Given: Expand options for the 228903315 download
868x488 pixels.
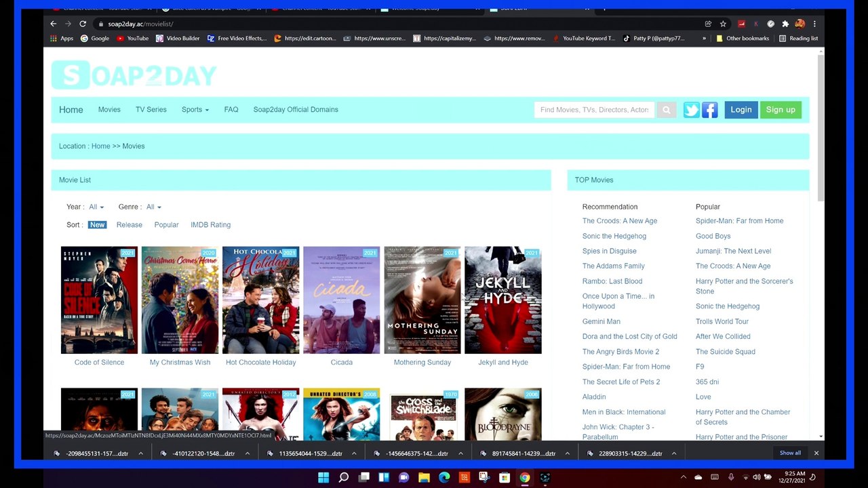Looking at the screenshot, I should point(674,453).
